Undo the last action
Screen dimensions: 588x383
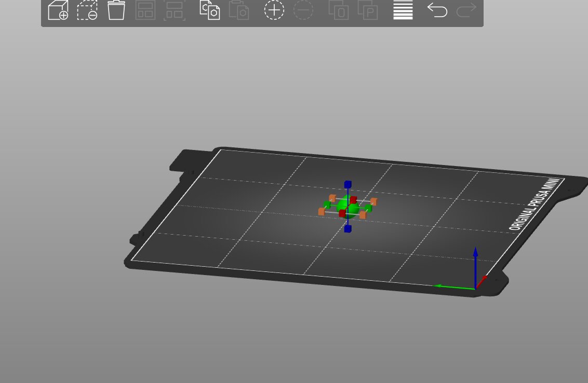(x=437, y=10)
